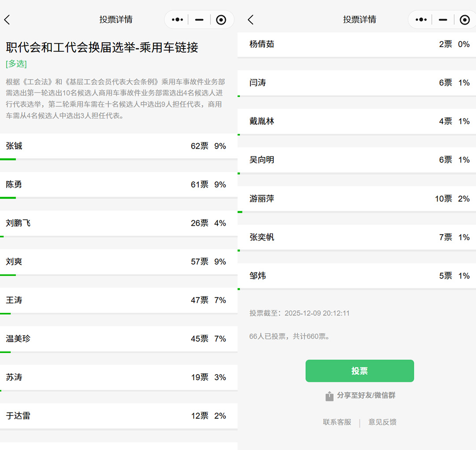Screen dimensions: 476x450
Task: Open three-dots menu on the right screen
Action: point(420,19)
